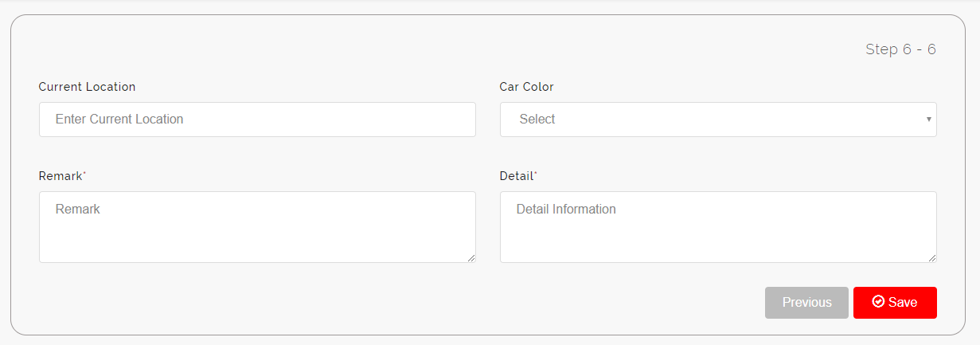The height and width of the screenshot is (345, 980).
Task: Click inside the Remark text area
Action: point(257,227)
